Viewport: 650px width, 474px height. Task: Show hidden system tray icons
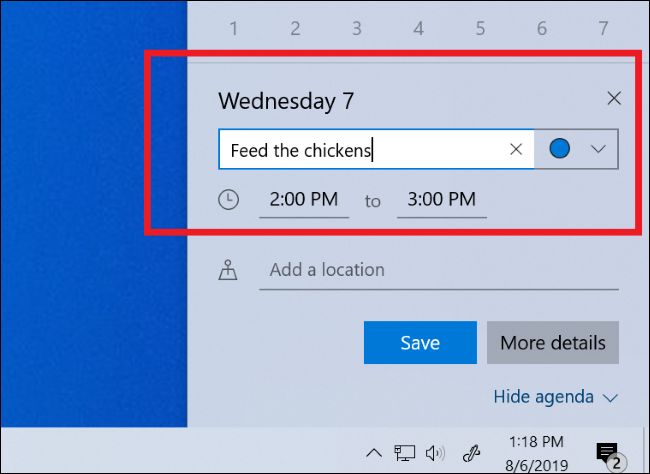pyautogui.click(x=374, y=452)
